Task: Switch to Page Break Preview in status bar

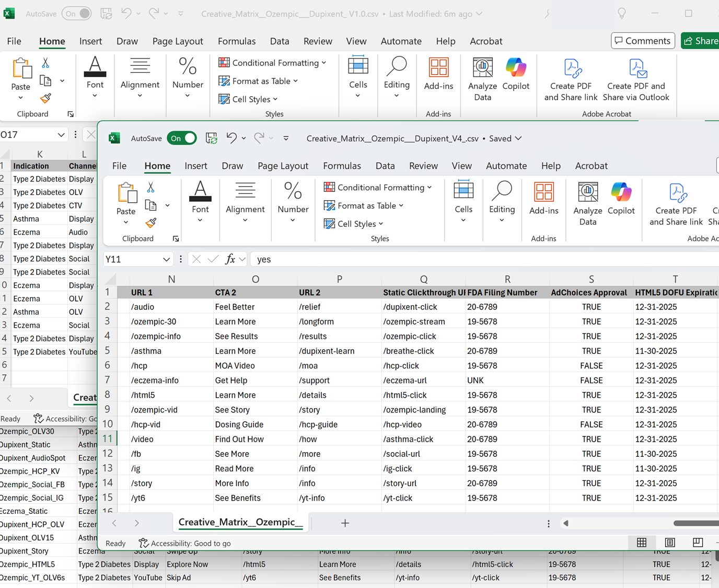Action: 698,543
